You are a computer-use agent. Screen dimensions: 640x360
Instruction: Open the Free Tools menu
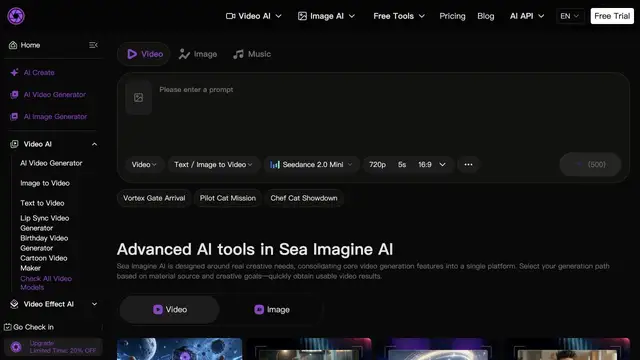tap(399, 16)
